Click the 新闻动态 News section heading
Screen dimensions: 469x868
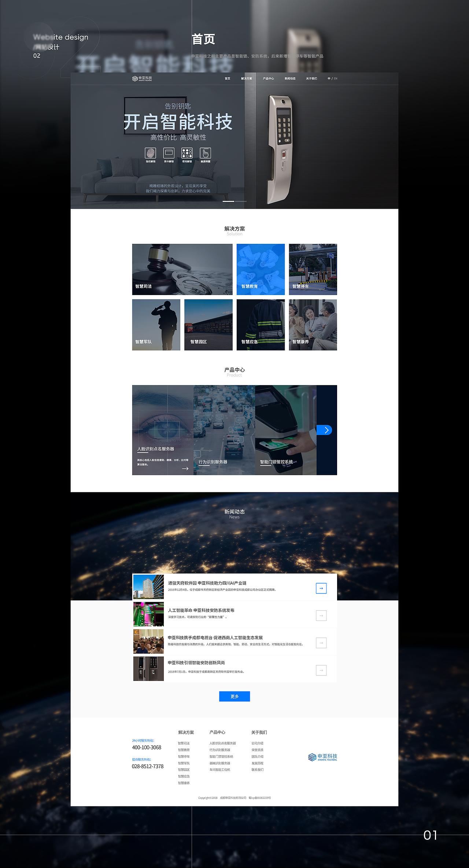tap(234, 514)
